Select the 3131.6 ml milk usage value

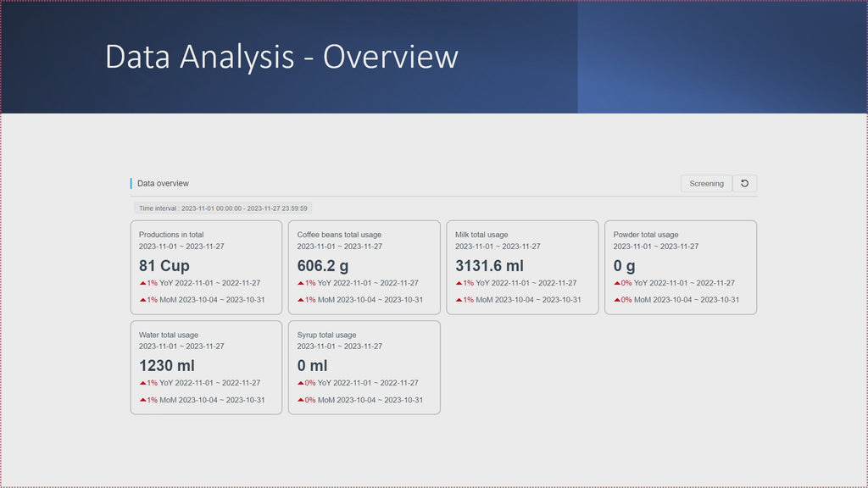point(489,266)
